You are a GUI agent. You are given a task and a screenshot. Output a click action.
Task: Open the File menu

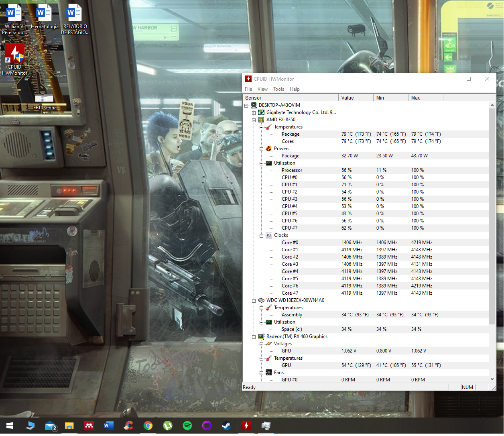248,89
